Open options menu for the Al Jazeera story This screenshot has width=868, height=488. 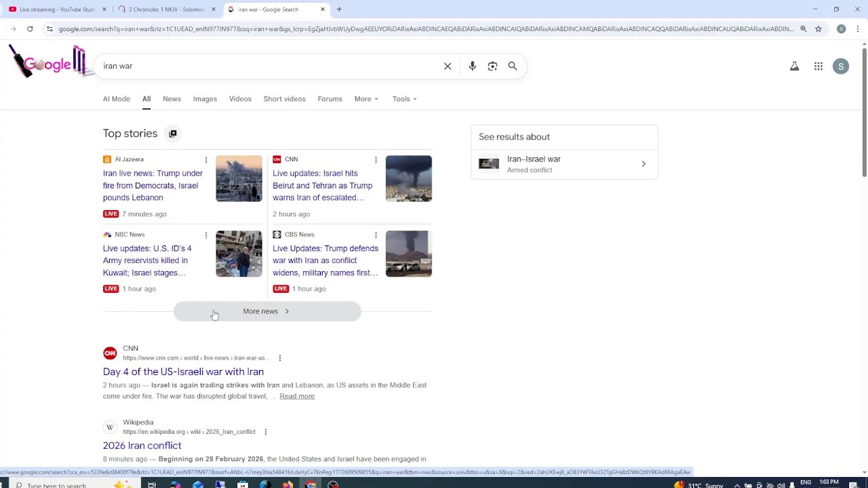coord(206,160)
